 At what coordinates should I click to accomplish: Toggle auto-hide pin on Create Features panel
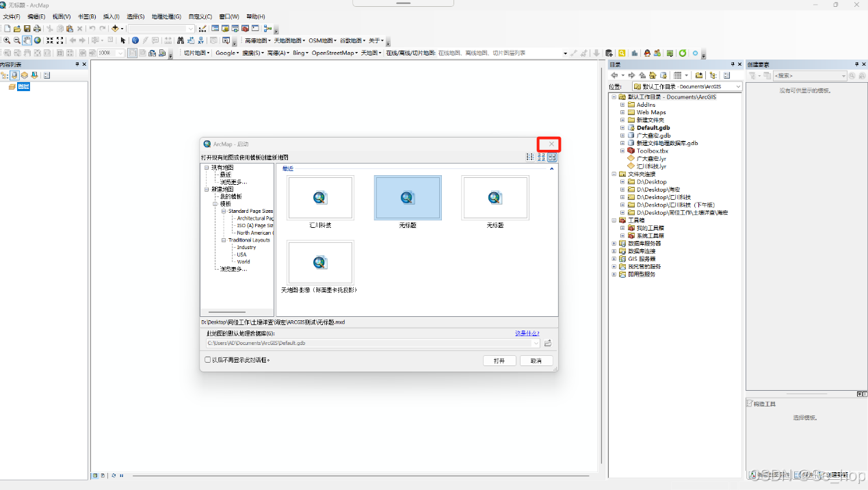point(856,64)
